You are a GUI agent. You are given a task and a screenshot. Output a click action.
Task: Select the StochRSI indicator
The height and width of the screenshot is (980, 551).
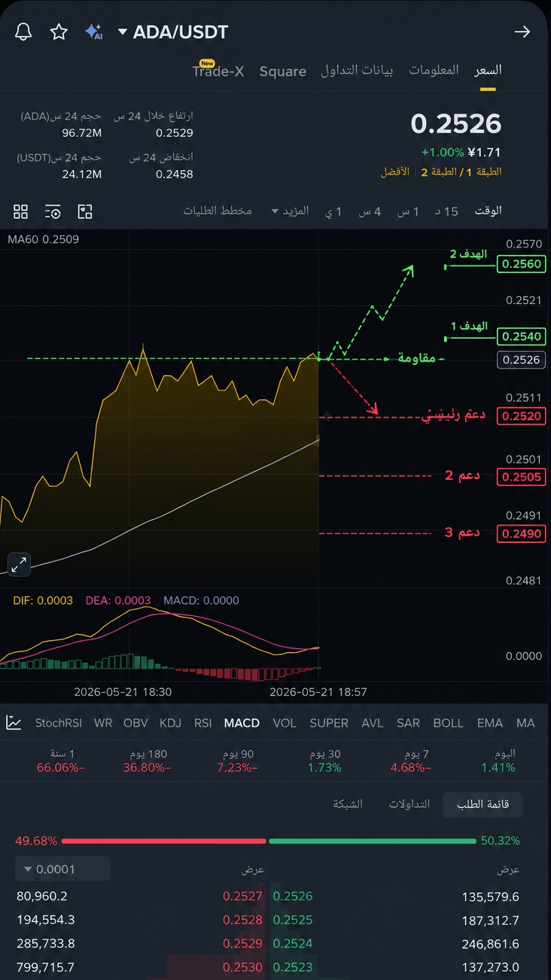(x=59, y=723)
